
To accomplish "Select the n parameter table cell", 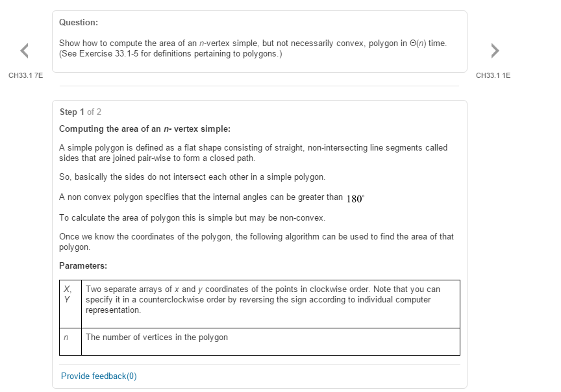I will click(71, 341).
